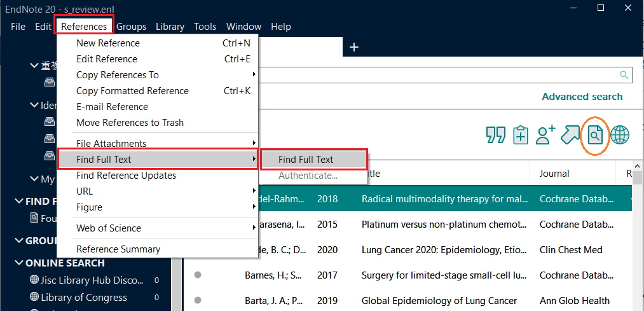Collapse the My group set chevron
The height and width of the screenshot is (311, 644).
(34, 179)
